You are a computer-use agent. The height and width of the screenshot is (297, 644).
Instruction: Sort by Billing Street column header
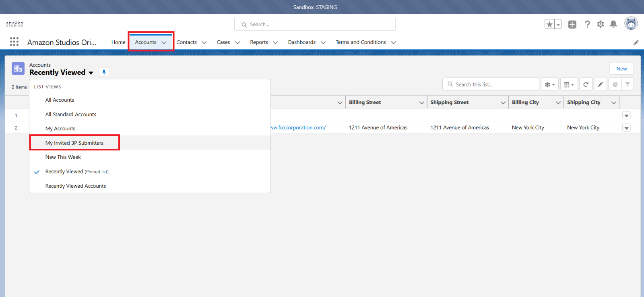click(x=365, y=102)
